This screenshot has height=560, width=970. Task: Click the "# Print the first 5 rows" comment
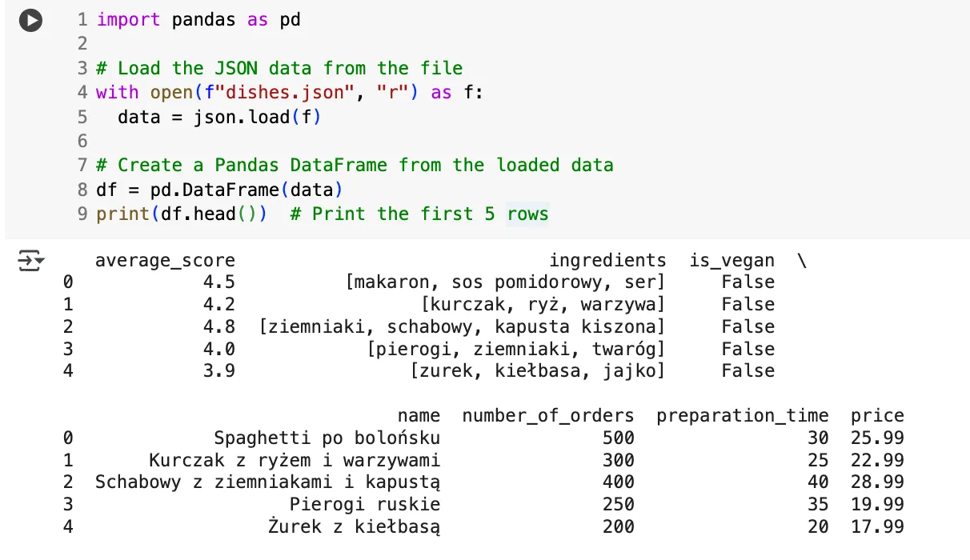tap(419, 214)
